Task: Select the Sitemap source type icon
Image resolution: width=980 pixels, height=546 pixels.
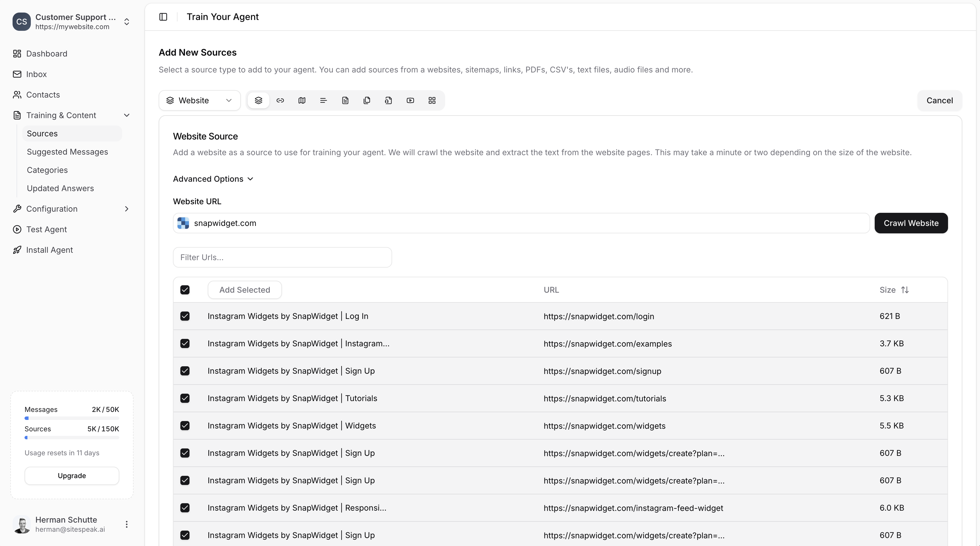Action: pyautogui.click(x=301, y=100)
